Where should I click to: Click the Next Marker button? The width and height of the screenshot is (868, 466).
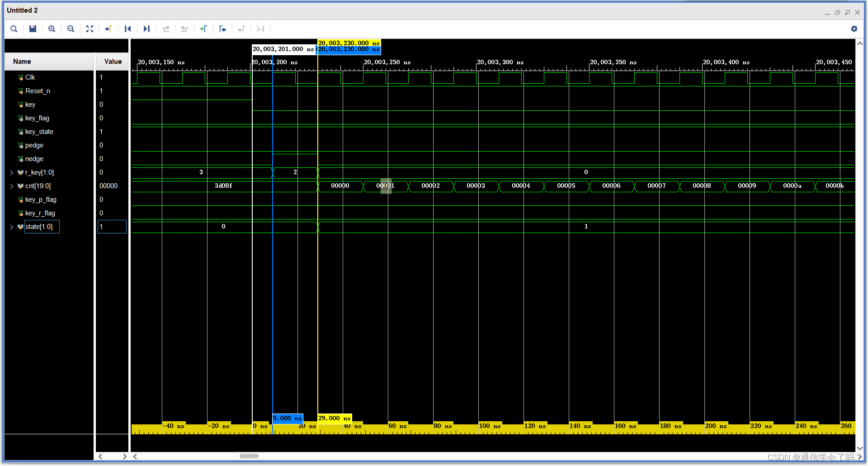[x=241, y=29]
